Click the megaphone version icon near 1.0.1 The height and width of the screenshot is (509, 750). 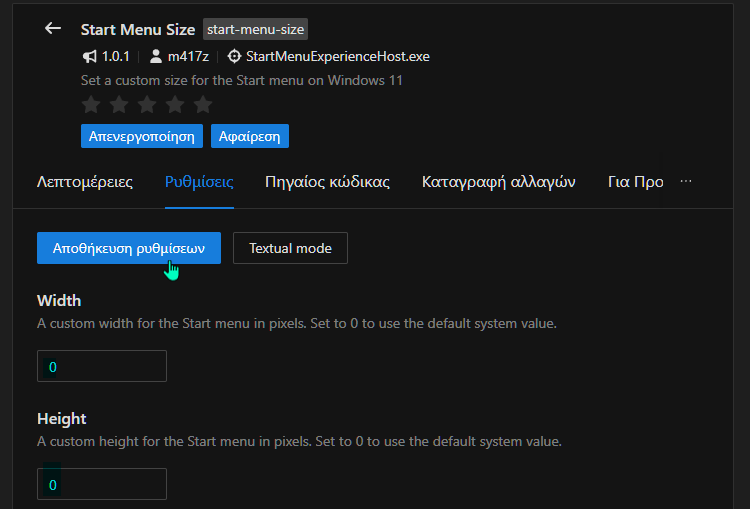tap(89, 56)
